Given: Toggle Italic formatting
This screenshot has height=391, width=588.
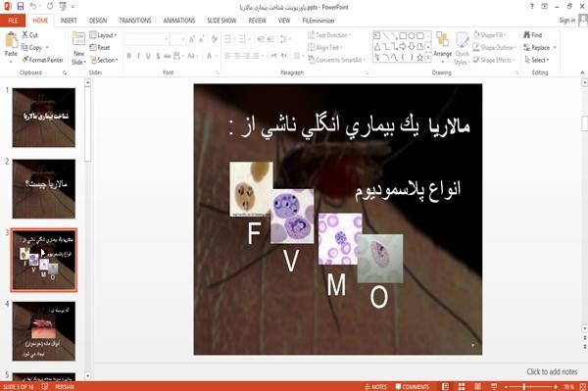Looking at the screenshot, I should tap(138, 56).
